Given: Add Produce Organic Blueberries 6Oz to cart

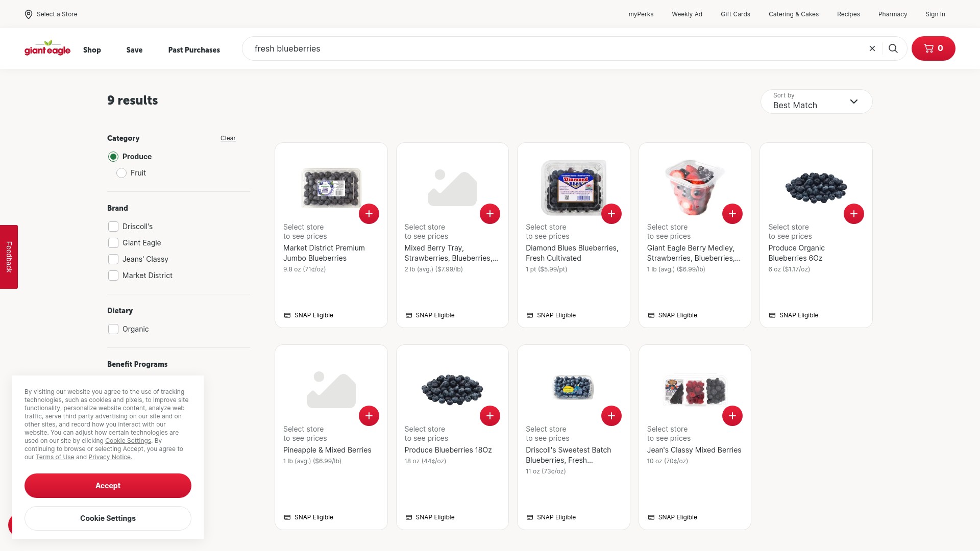Looking at the screenshot, I should click(854, 214).
